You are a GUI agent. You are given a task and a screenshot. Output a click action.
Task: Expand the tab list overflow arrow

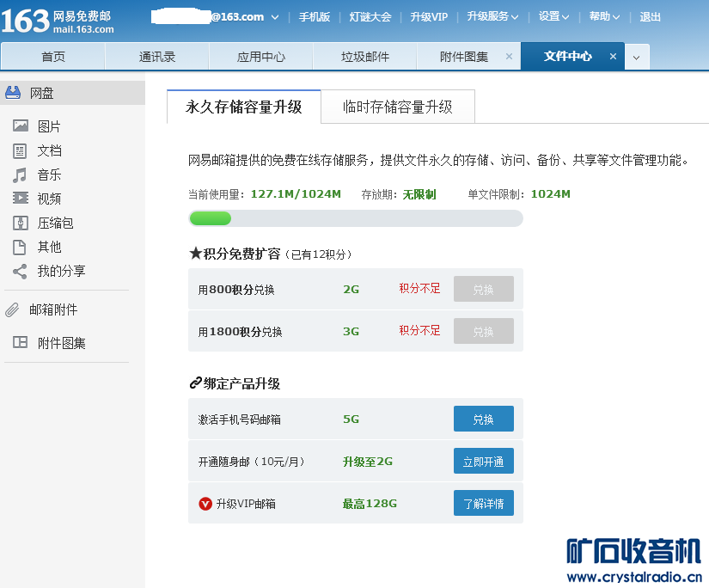tap(637, 57)
